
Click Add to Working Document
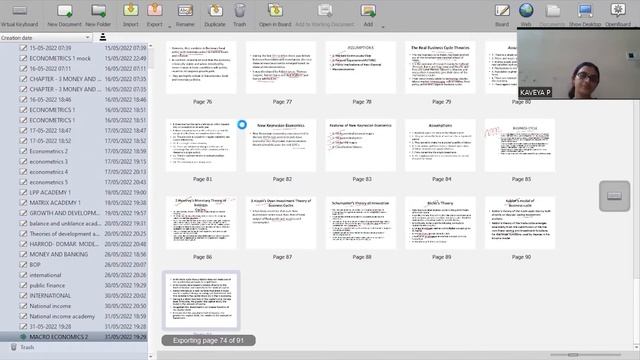click(325, 15)
